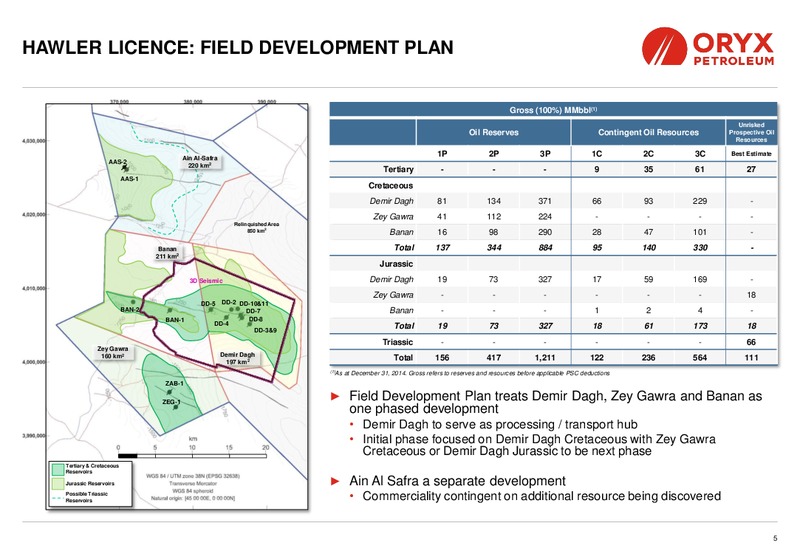The height and width of the screenshot is (554, 800).
Task: Click the Jurassic Total 3C value 173
Action: point(699,325)
